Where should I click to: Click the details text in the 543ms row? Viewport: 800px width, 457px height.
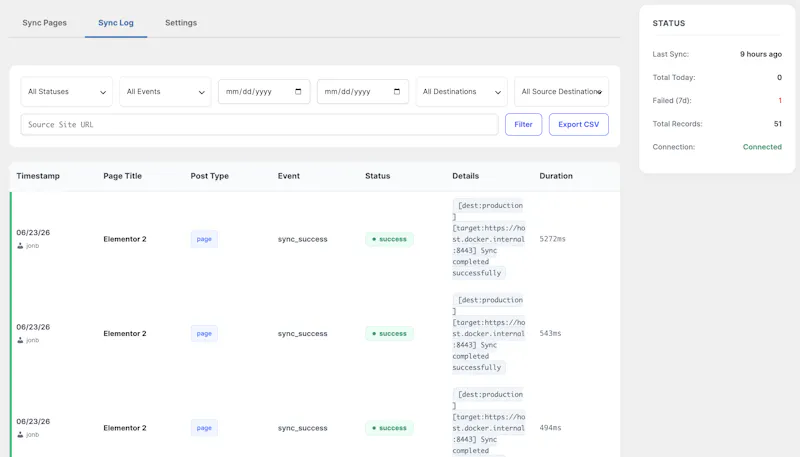click(x=489, y=334)
